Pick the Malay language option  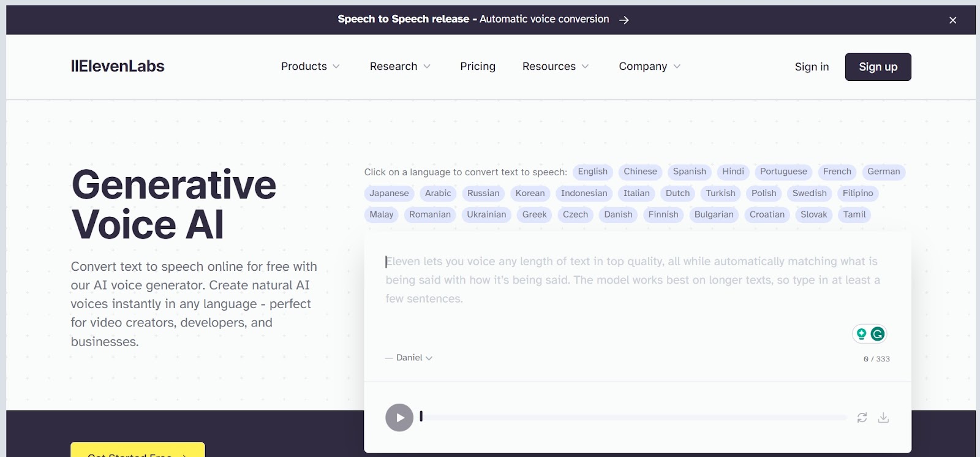pyautogui.click(x=382, y=215)
